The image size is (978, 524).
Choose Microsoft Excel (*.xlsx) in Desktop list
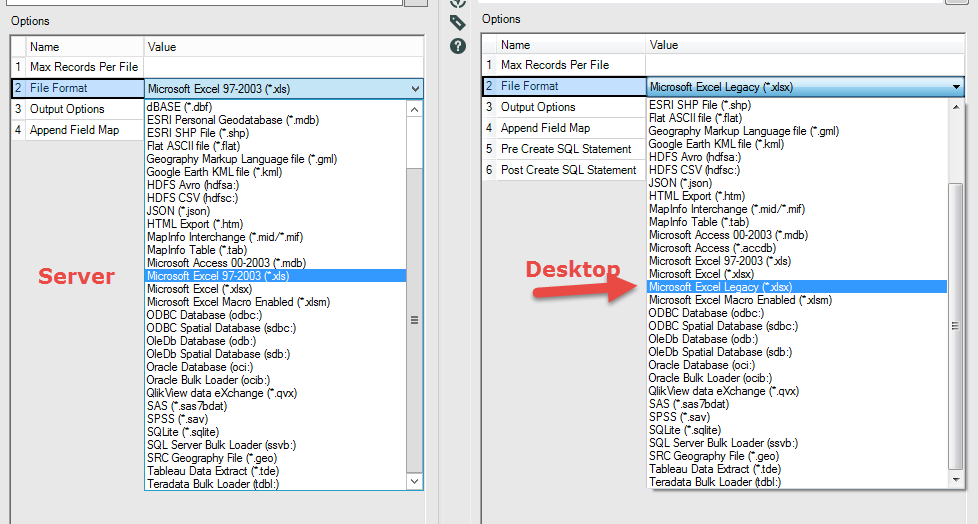(x=701, y=274)
